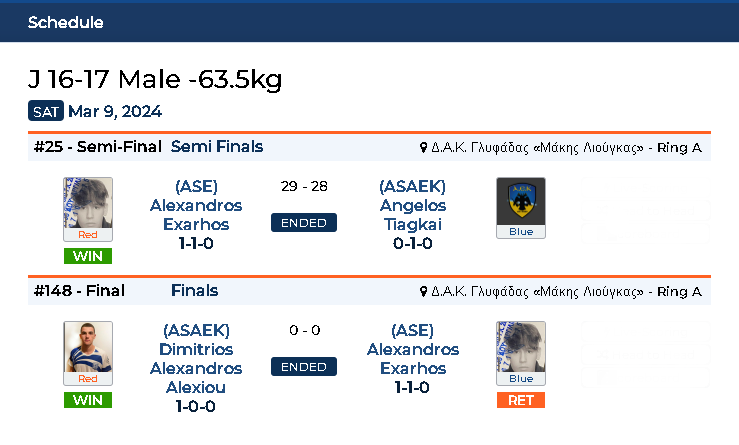The height and width of the screenshot is (445, 739).
Task: Click the Semi Finals round link
Action: [217, 147]
